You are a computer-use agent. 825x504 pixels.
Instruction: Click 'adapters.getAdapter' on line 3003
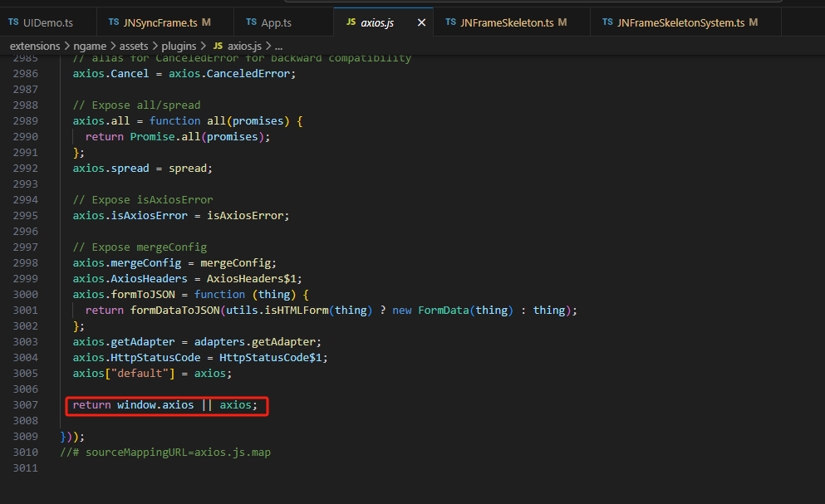pyautogui.click(x=255, y=342)
